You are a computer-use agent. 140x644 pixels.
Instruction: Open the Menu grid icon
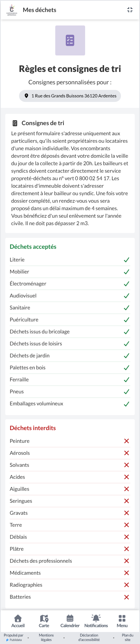pyautogui.click(x=122, y=619)
